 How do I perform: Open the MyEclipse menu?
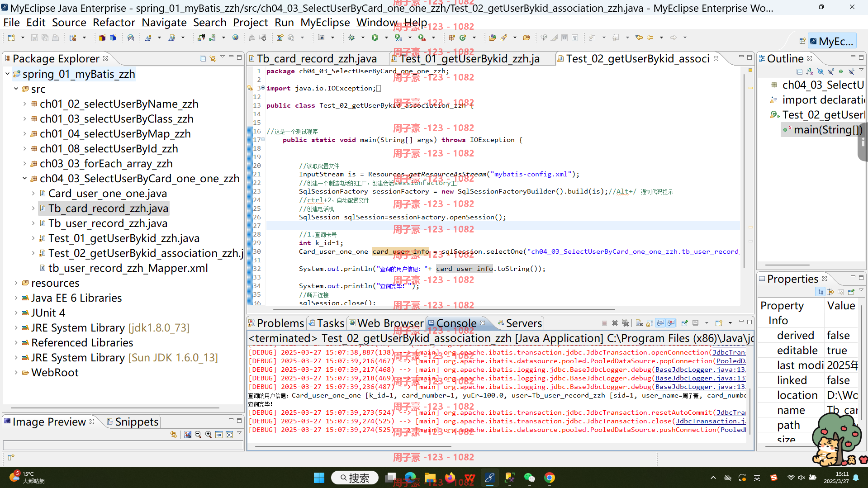click(x=325, y=23)
